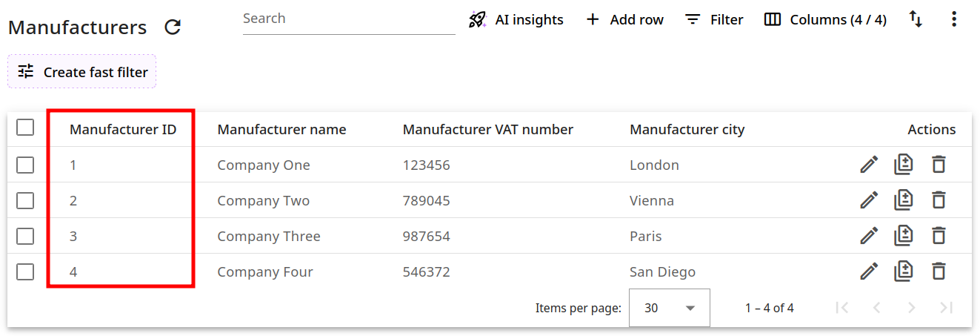Click the refresh icon beside Manufacturers title
980x336 pixels.
(173, 27)
